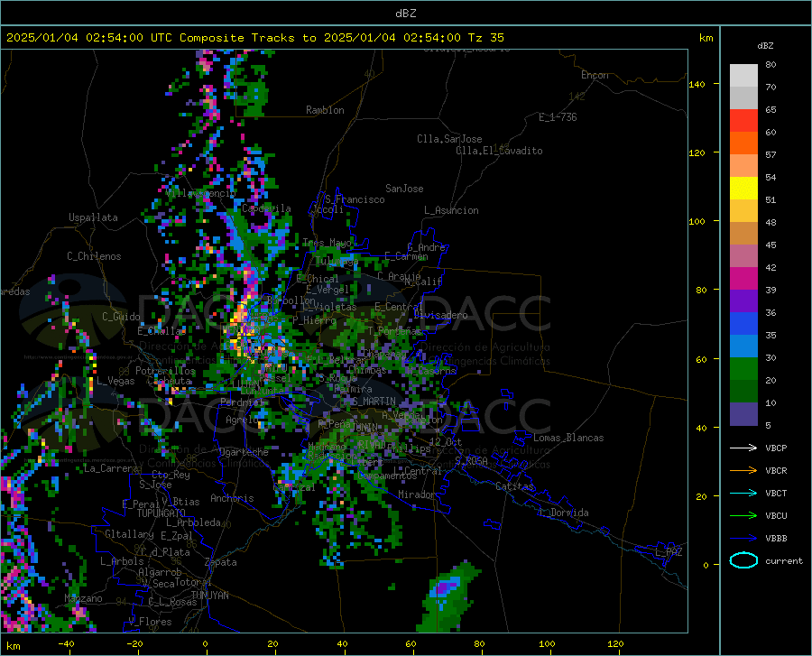The width and height of the screenshot is (812, 656).
Task: Click the 'L_Vegas' map label
Action: tap(115, 381)
